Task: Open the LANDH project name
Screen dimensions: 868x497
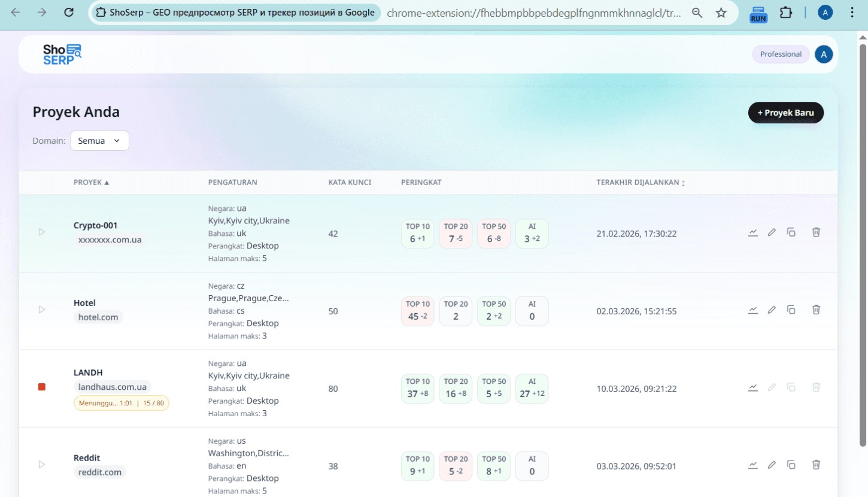Action: coord(88,372)
